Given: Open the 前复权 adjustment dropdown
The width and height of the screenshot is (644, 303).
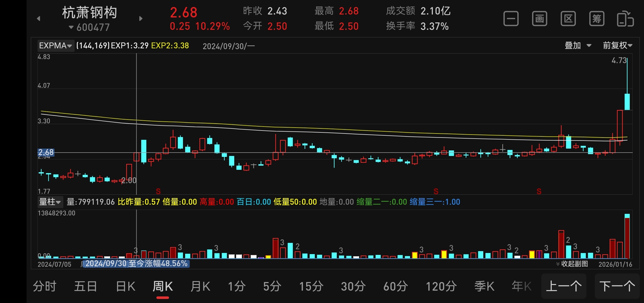Looking at the screenshot, I should point(617,45).
